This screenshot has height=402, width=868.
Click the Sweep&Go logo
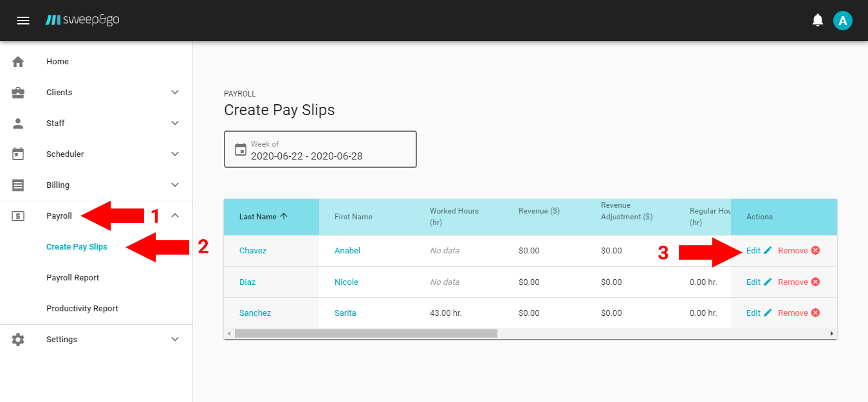82,21
